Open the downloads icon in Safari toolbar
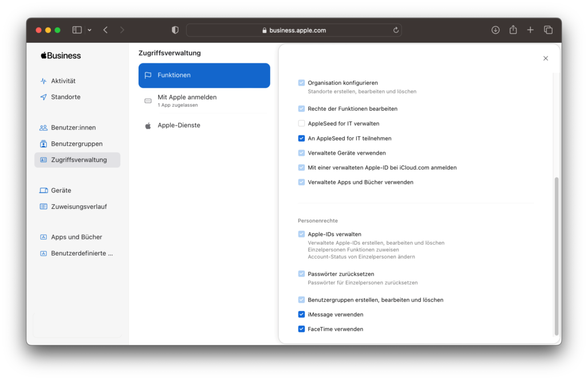 point(496,30)
